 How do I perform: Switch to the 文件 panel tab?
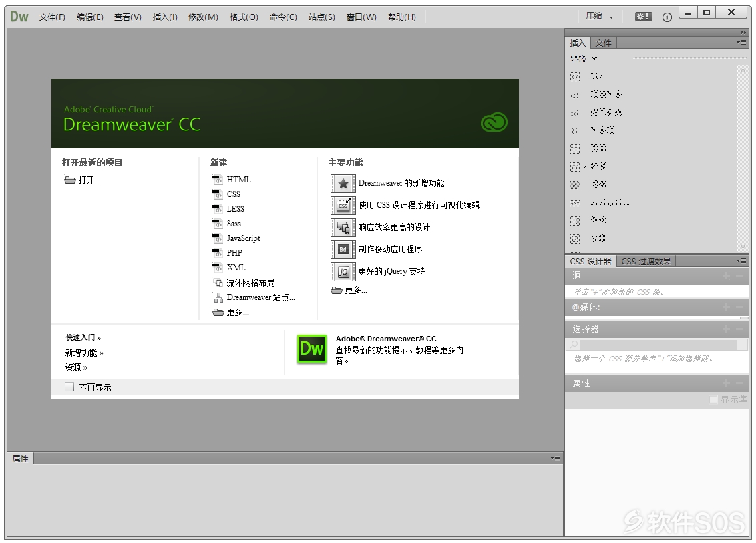(x=603, y=43)
